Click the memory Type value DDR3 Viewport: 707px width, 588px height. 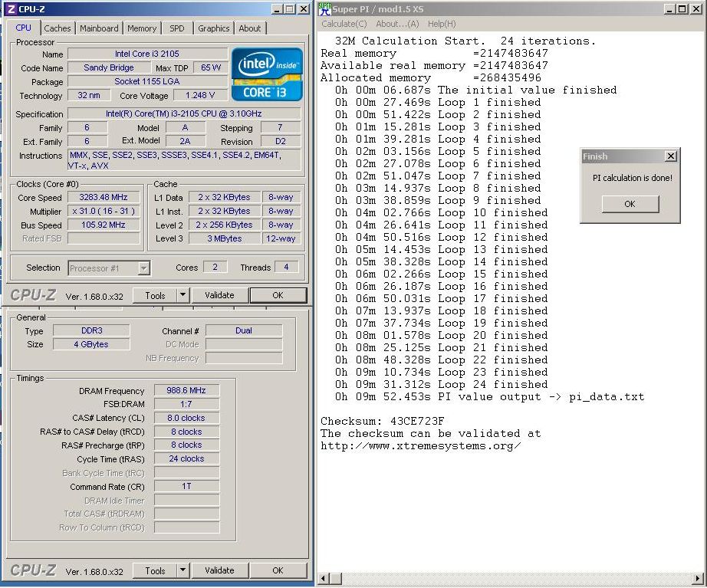pyautogui.click(x=91, y=330)
